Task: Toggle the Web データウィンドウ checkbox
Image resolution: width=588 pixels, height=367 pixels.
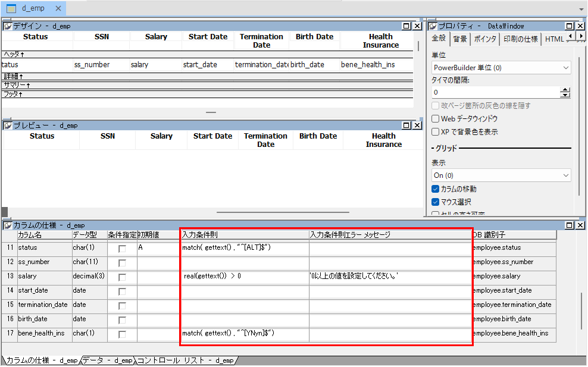Action: point(436,119)
